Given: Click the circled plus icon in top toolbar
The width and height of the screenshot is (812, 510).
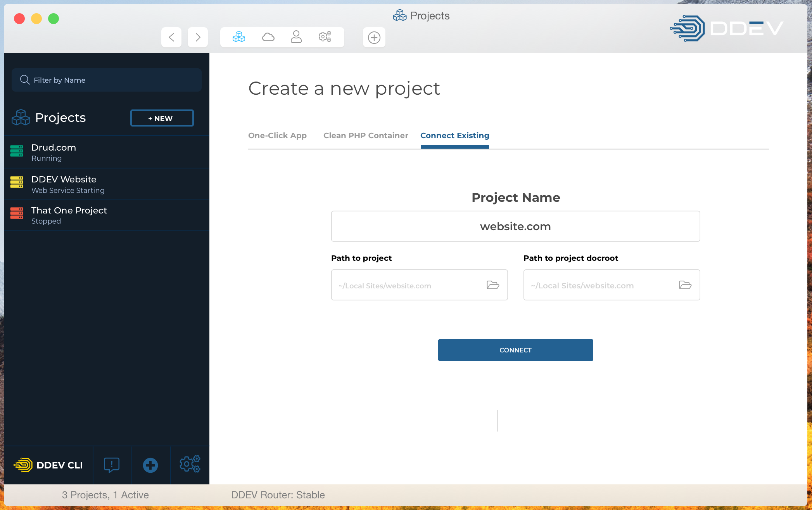Looking at the screenshot, I should (374, 37).
